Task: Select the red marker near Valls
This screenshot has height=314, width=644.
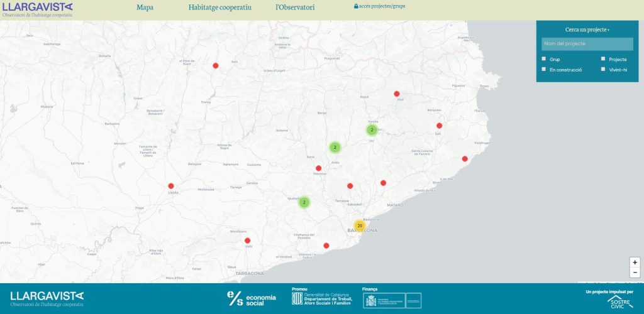Action: pos(247,241)
